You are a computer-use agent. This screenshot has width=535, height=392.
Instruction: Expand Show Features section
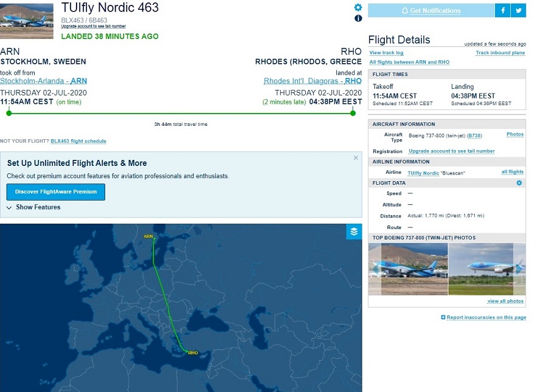pyautogui.click(x=34, y=207)
